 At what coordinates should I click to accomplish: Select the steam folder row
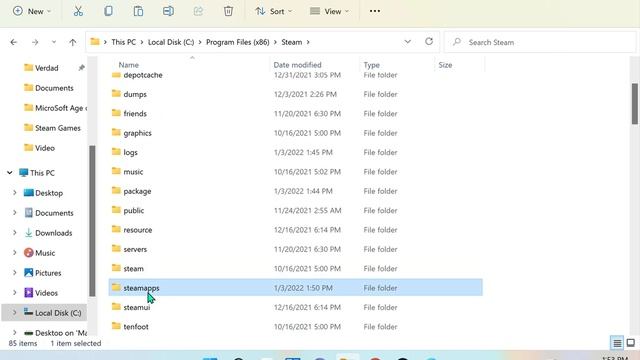point(296,268)
